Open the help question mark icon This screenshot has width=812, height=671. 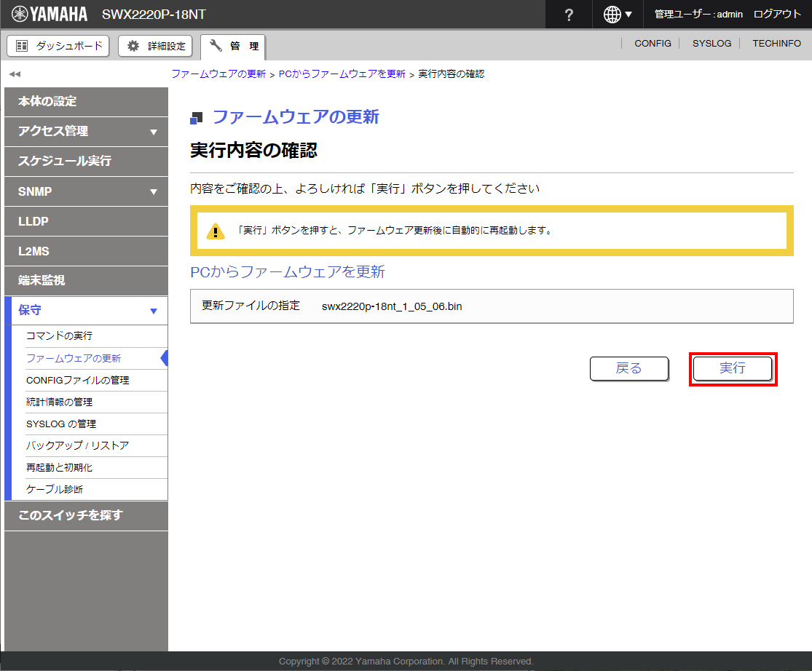coord(569,15)
